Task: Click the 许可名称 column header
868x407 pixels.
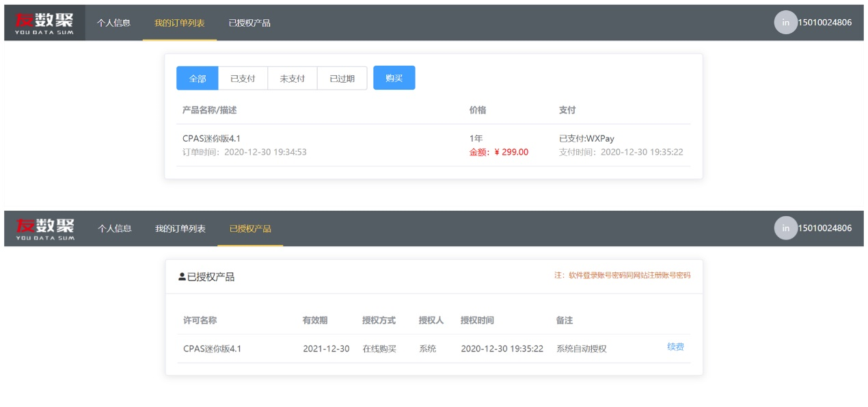Action: pyautogui.click(x=200, y=320)
